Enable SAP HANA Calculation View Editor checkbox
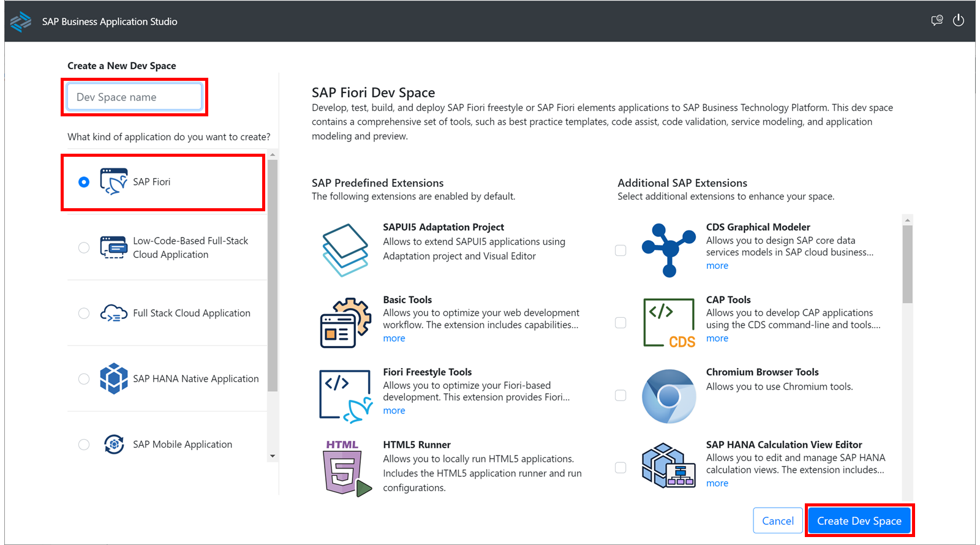This screenshot has width=980, height=545. click(620, 468)
